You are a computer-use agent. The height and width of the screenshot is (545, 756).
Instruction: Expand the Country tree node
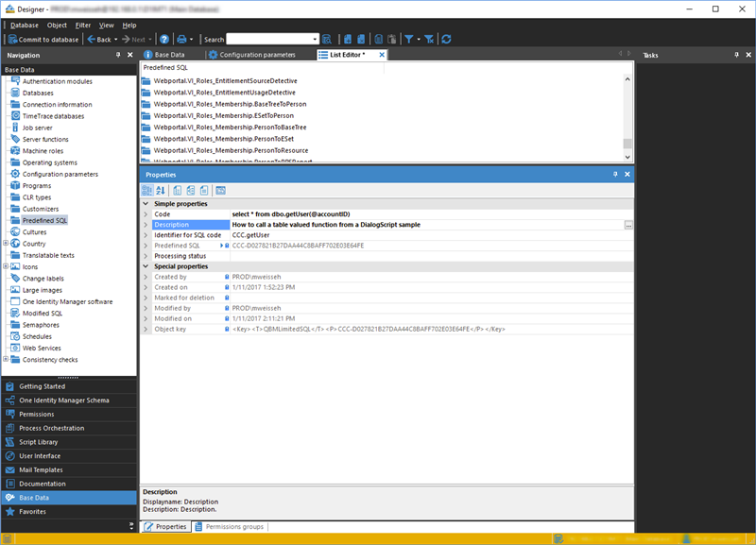click(7, 244)
